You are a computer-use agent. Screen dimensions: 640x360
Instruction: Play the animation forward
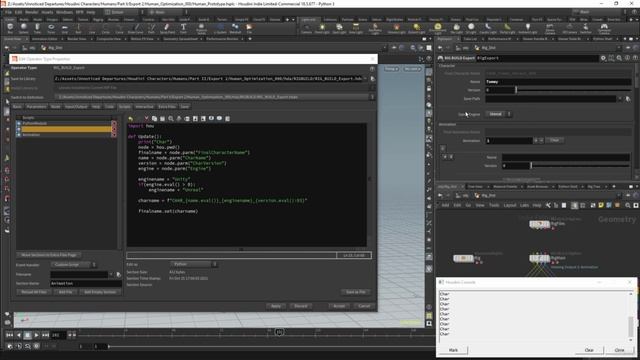coord(36,335)
